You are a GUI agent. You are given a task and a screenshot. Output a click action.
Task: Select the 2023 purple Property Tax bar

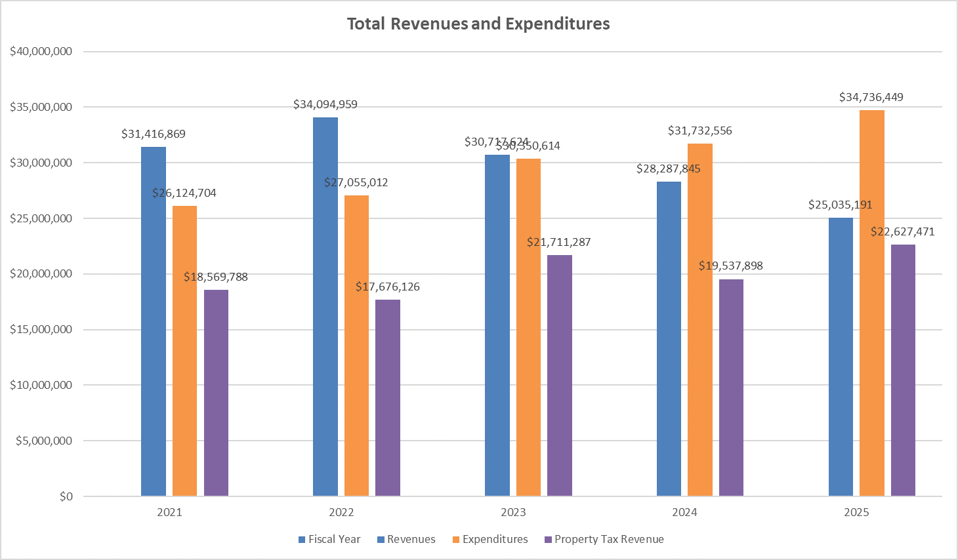click(x=560, y=375)
